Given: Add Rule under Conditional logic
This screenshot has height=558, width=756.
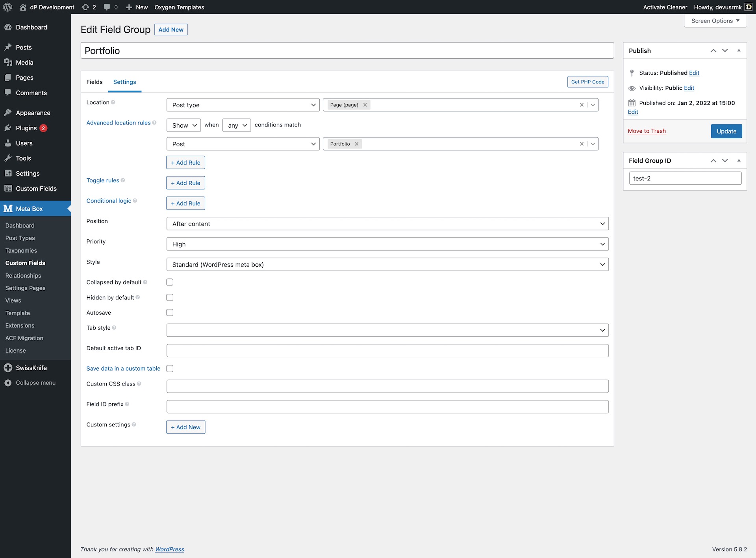Looking at the screenshot, I should [185, 203].
